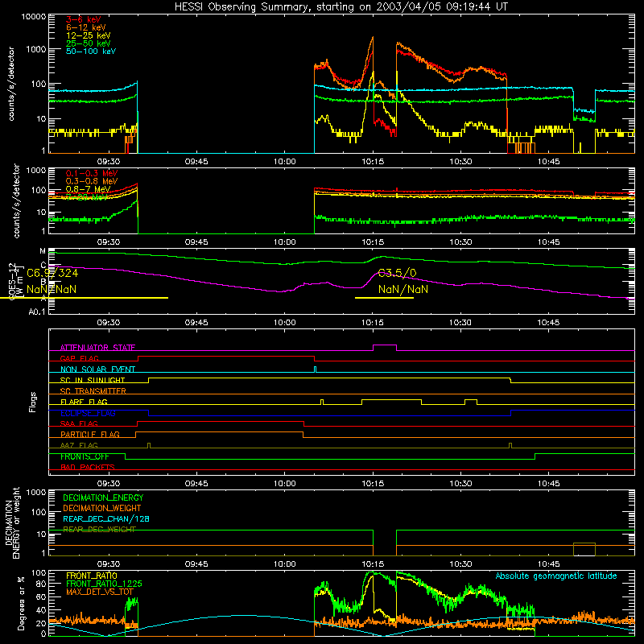
Task: Select the NaN/NaN text under C3.5/0
Action: 403,289
